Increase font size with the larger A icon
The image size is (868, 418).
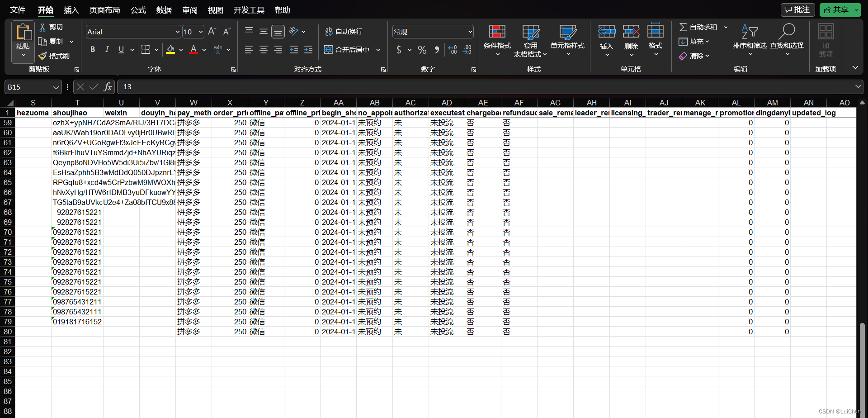(212, 31)
